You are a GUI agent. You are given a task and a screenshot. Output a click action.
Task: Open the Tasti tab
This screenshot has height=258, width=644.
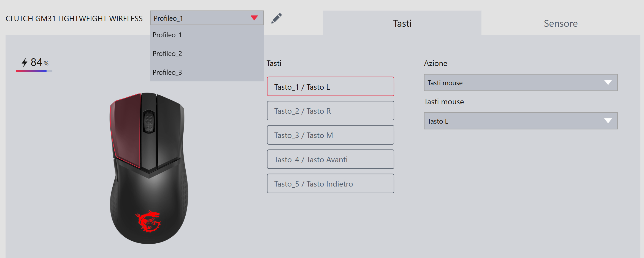(402, 23)
